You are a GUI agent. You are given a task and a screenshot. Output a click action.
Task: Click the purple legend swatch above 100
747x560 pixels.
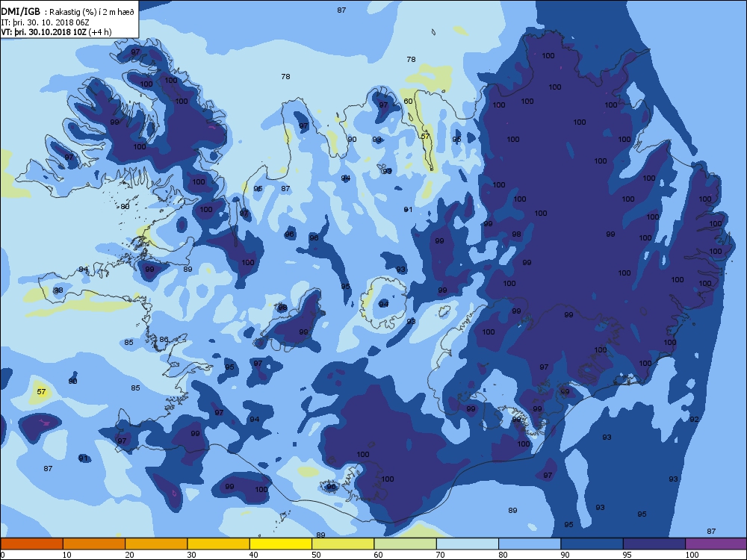point(716,544)
